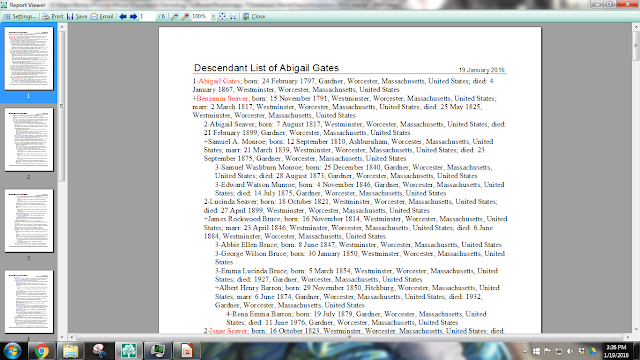This screenshot has width=640, height=360.
Task: Click report view scroll up arrow
Action: (636, 27)
